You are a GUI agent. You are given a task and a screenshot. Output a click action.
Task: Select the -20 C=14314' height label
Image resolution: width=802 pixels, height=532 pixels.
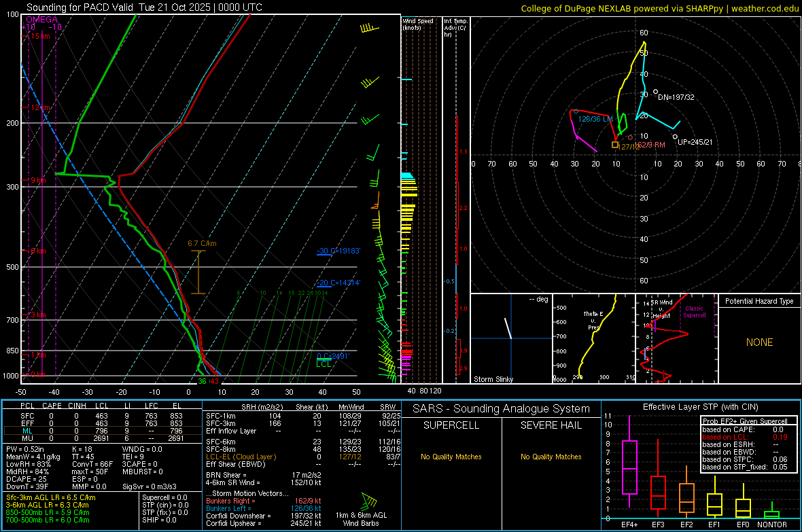[x=338, y=283]
